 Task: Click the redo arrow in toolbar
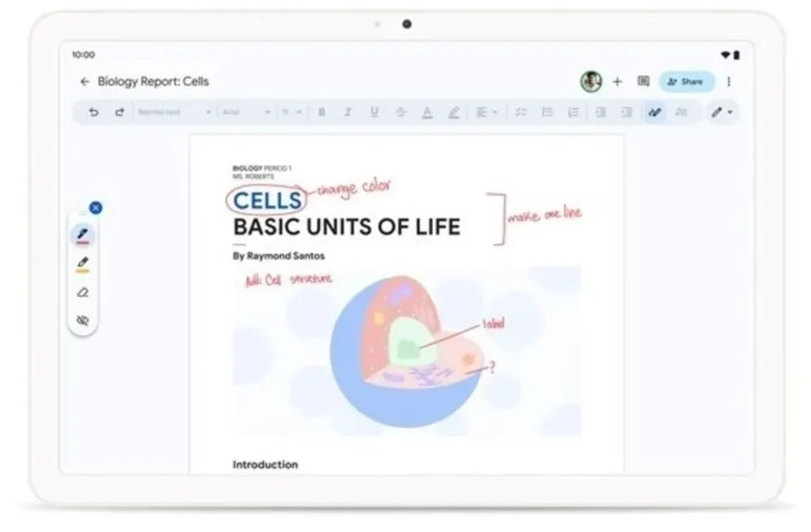coord(120,112)
